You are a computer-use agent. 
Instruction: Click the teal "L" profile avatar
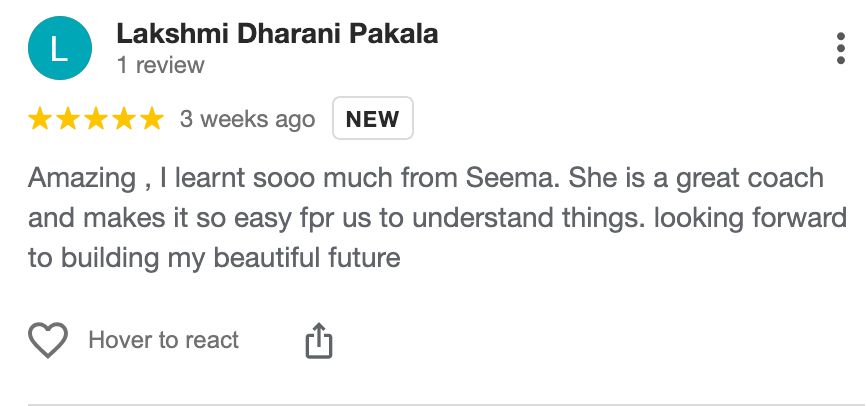pos(60,50)
